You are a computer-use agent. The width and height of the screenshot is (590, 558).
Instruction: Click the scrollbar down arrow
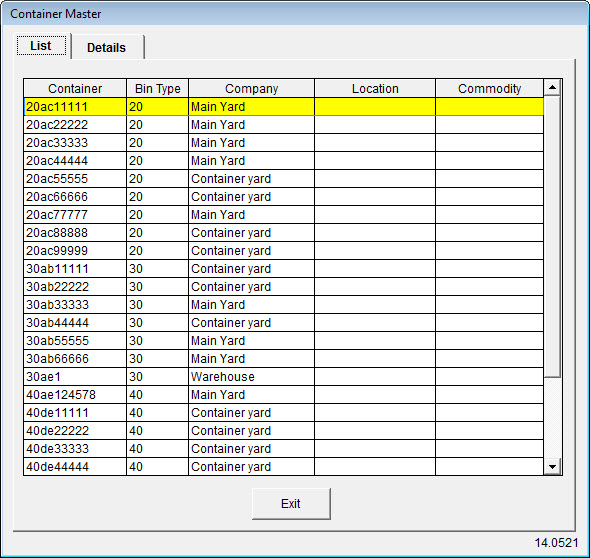tap(552, 467)
